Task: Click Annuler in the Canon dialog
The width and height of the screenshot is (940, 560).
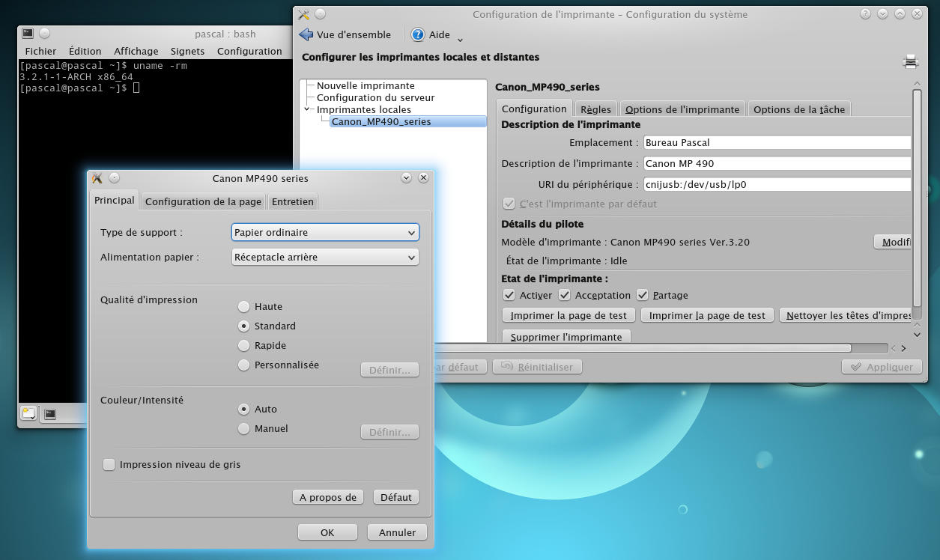Action: coord(397,532)
